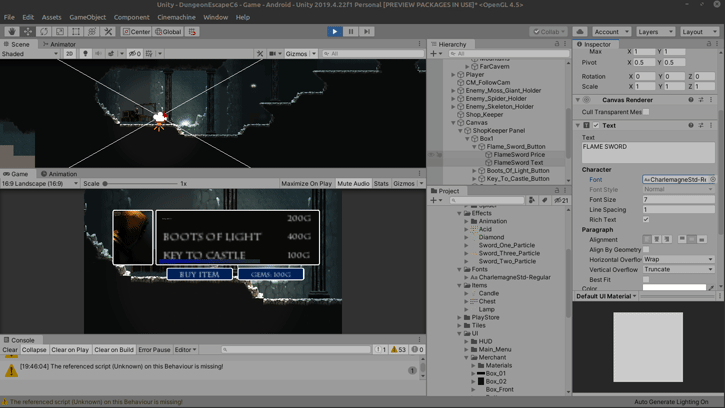Image resolution: width=725 pixels, height=408 pixels.
Task: Filter Project search by type icon
Action: click(x=532, y=200)
